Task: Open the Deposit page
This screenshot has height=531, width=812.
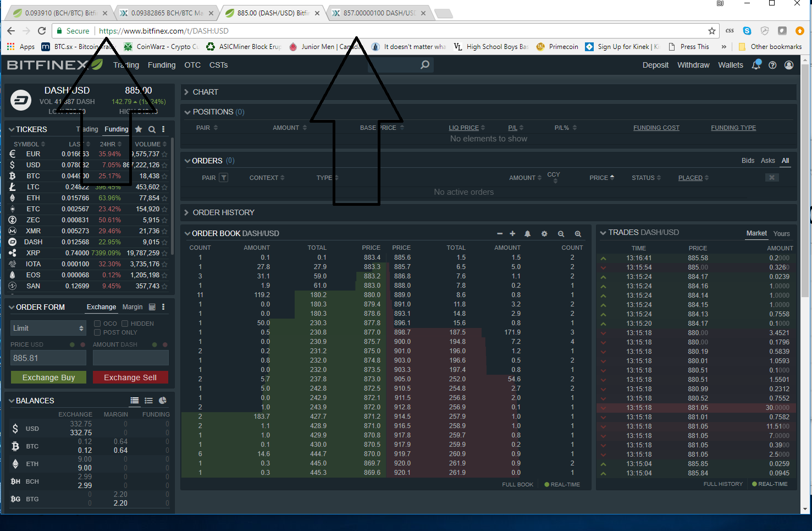Action: pyautogui.click(x=655, y=65)
